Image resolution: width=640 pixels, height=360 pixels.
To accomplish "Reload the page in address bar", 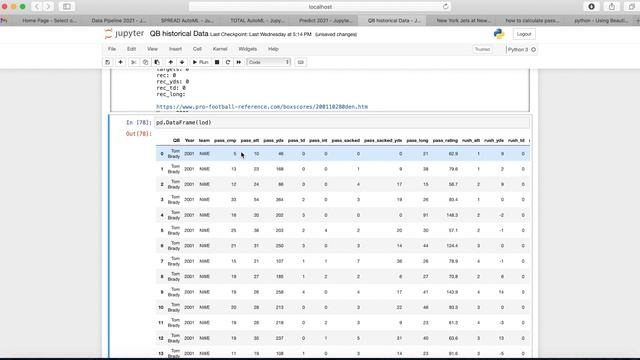I will click(446, 7).
